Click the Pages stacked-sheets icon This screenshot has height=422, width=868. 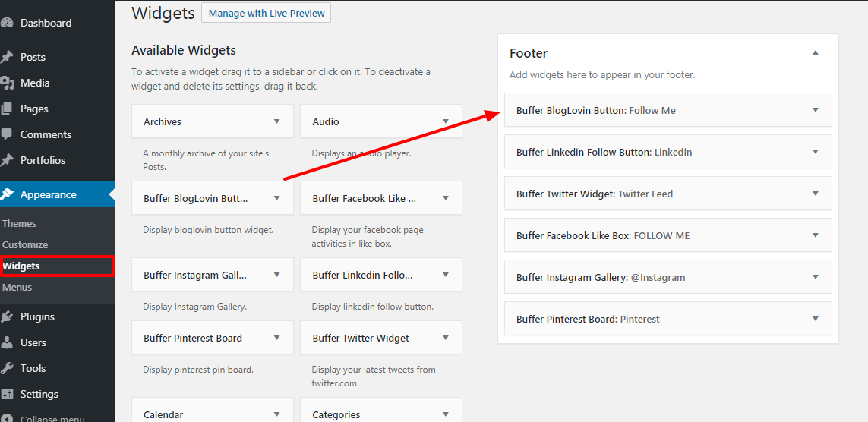(x=7, y=109)
